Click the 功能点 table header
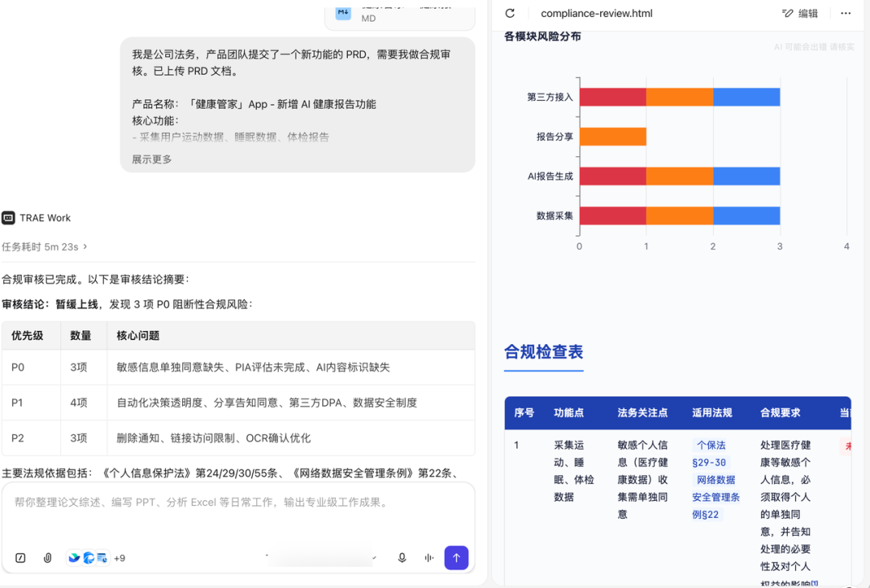Image resolution: width=870 pixels, height=588 pixels. pyautogui.click(x=569, y=412)
